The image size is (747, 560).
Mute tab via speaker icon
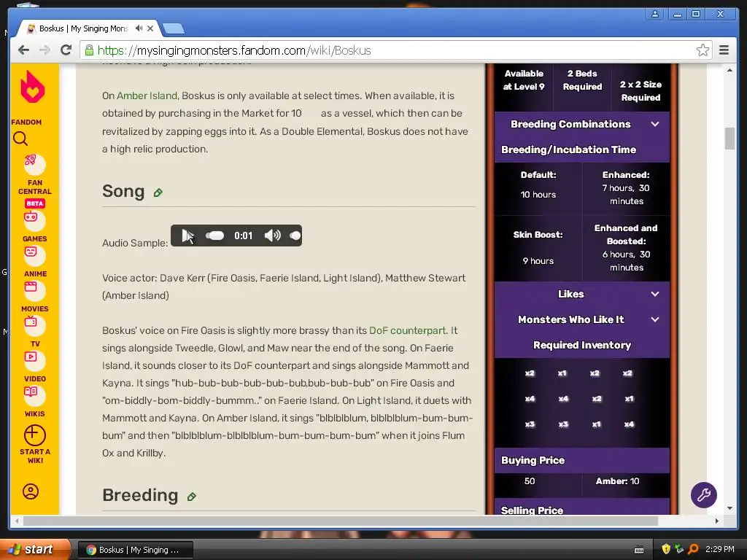139,28
